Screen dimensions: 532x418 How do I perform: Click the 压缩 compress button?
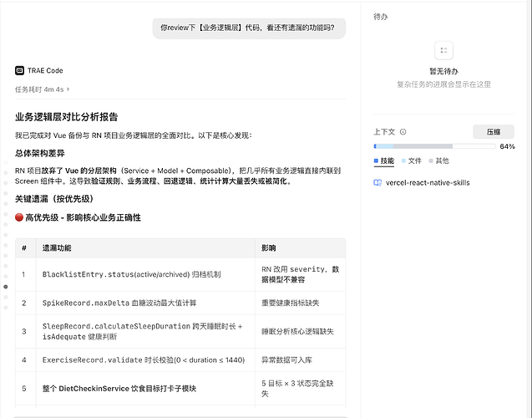494,132
